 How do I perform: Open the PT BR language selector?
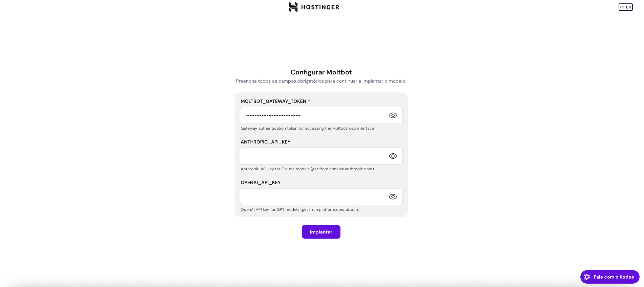click(625, 7)
